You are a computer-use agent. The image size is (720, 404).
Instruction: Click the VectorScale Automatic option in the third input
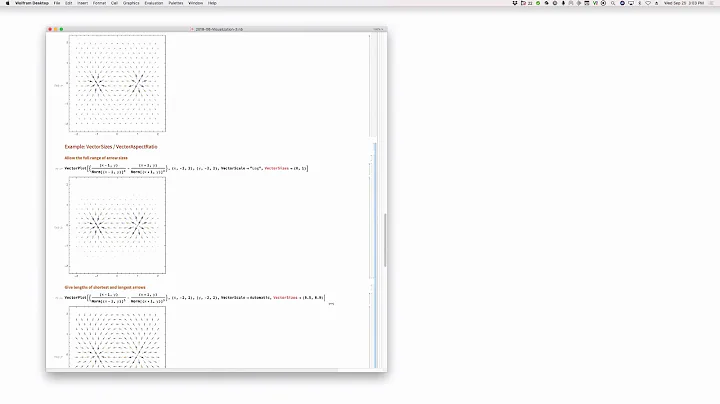click(246, 297)
